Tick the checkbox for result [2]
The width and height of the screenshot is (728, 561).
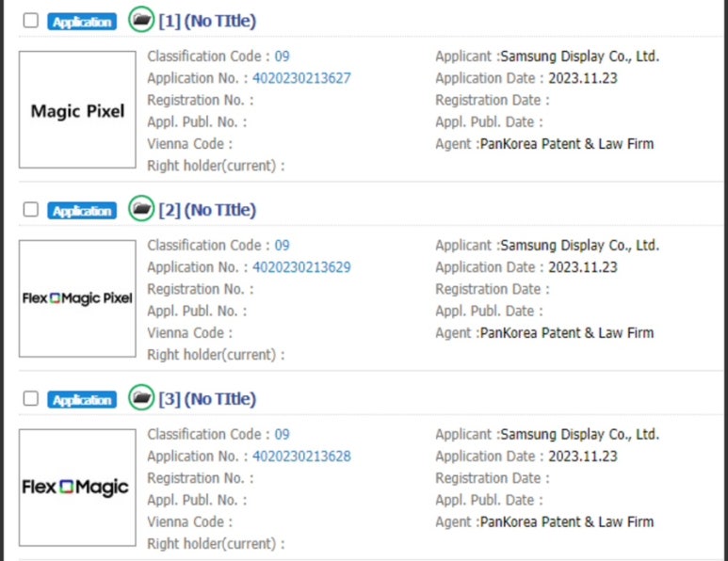click(x=31, y=209)
